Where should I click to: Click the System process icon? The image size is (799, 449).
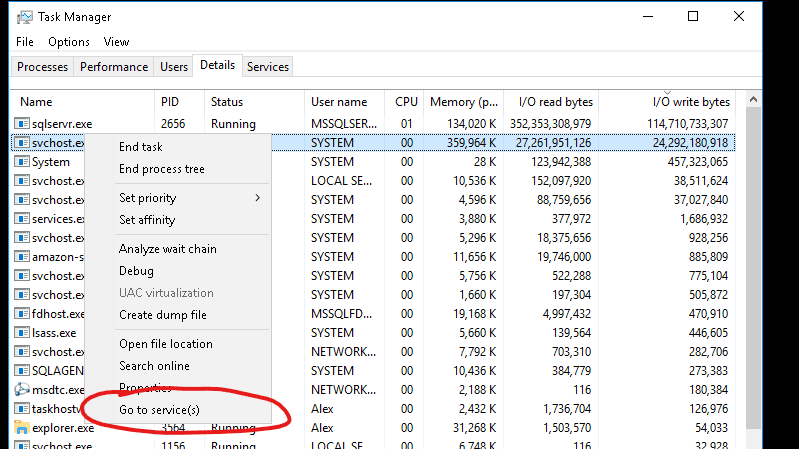click(x=22, y=162)
